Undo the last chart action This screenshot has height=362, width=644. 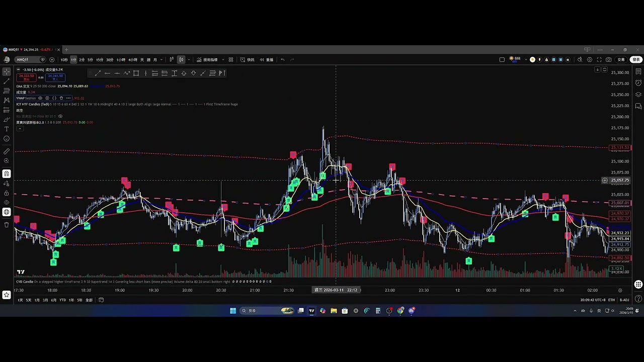(x=282, y=60)
